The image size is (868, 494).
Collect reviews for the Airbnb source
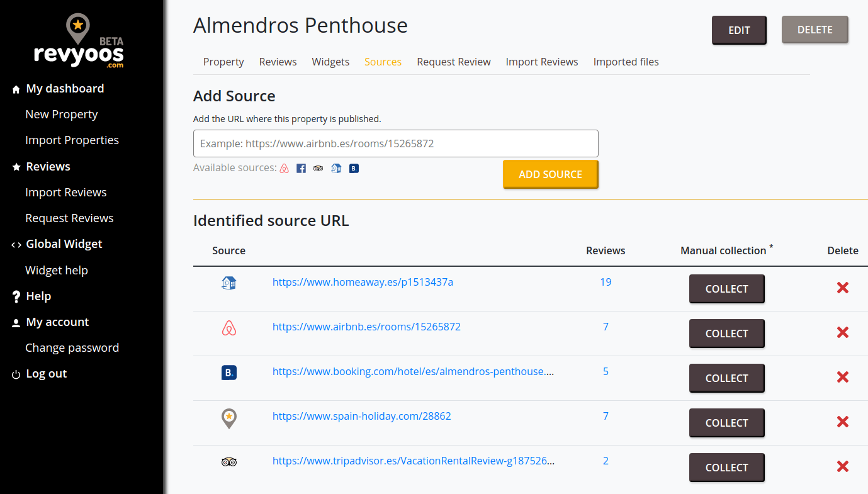click(x=726, y=334)
